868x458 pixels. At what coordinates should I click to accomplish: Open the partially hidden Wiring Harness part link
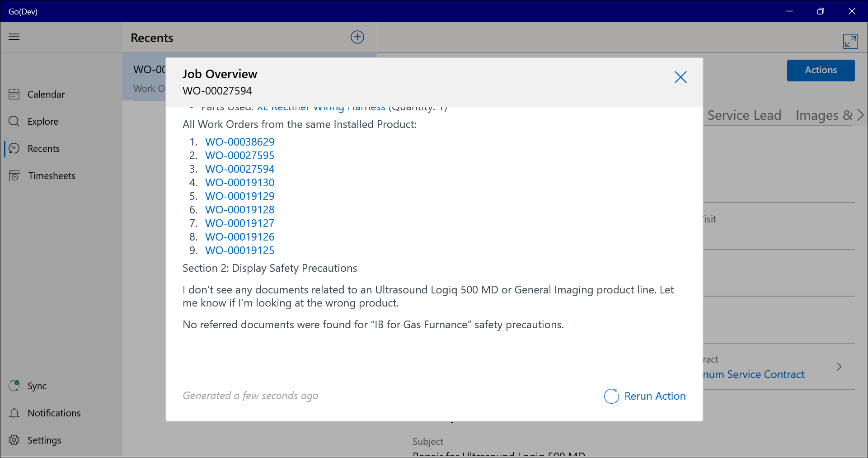(321, 109)
